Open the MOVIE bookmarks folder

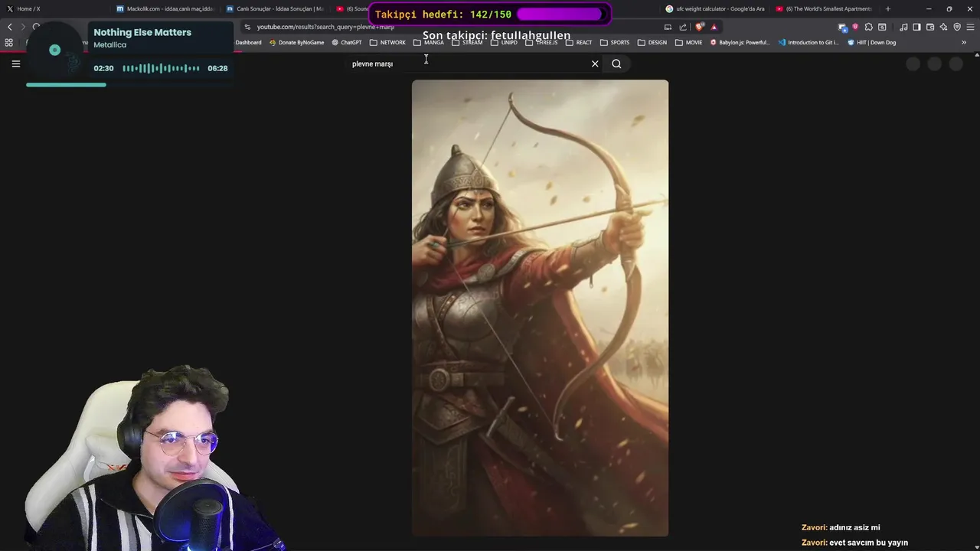(688, 42)
